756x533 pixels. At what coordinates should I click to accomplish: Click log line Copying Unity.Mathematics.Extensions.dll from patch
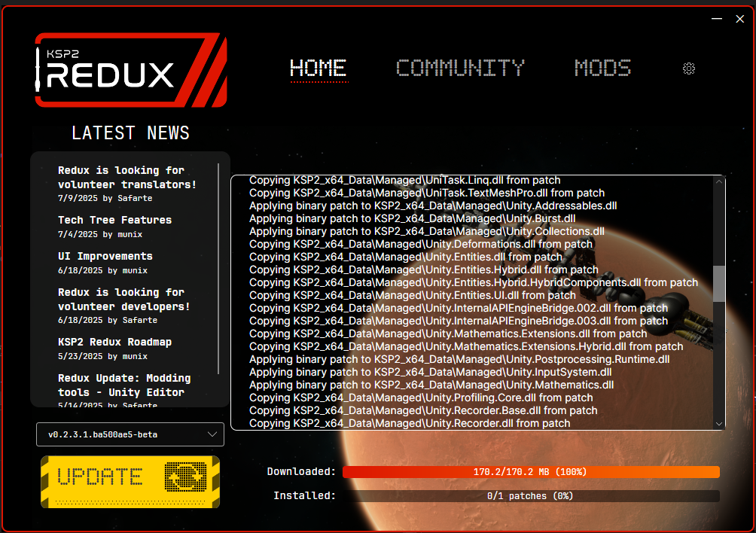(x=448, y=334)
